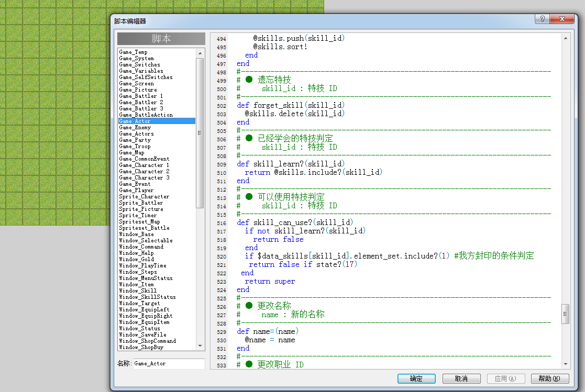This screenshot has height=392, width=585.
Task: Click code editor scroll down arrow
Action: coord(566,364)
